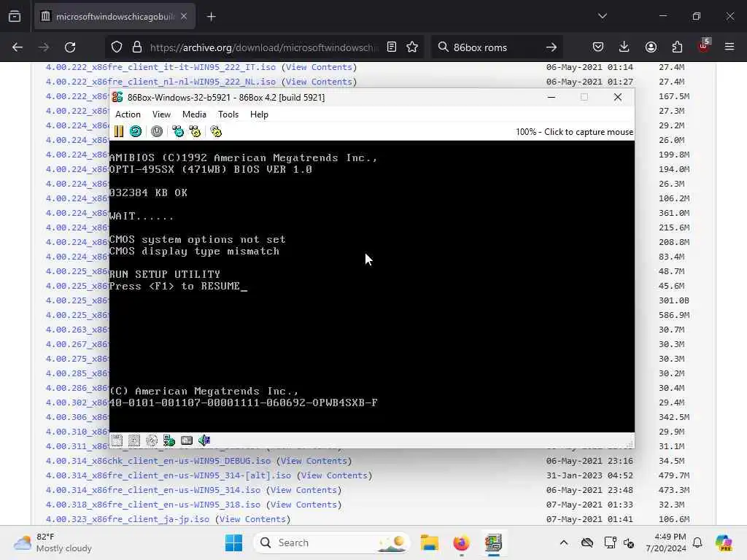Send Ctrl+Alt+Esc via 86Box toolbar

click(195, 131)
